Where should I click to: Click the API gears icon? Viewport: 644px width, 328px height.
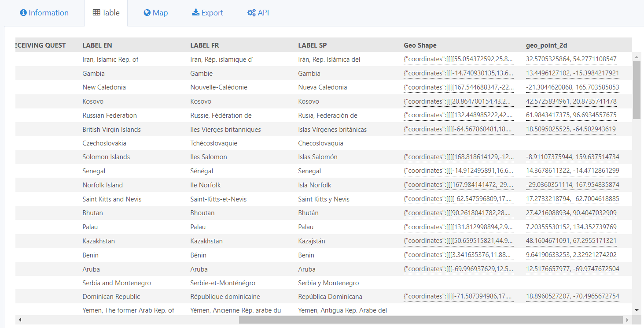click(251, 13)
